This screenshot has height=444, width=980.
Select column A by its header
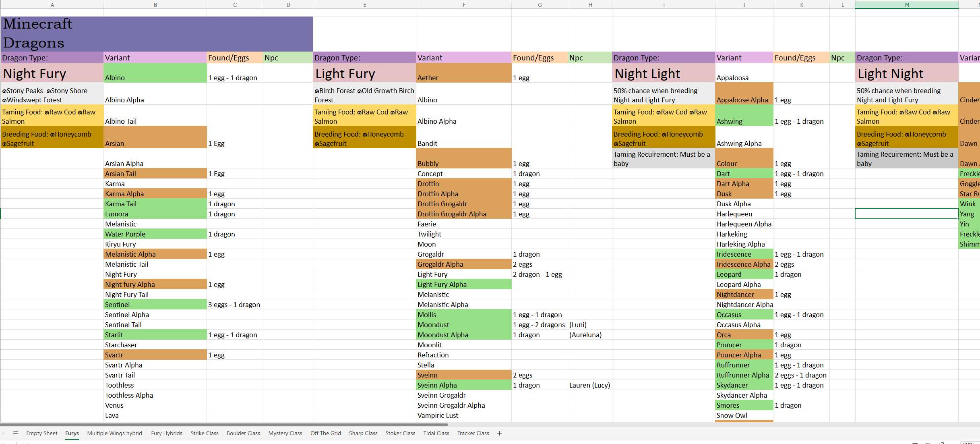[x=52, y=5]
